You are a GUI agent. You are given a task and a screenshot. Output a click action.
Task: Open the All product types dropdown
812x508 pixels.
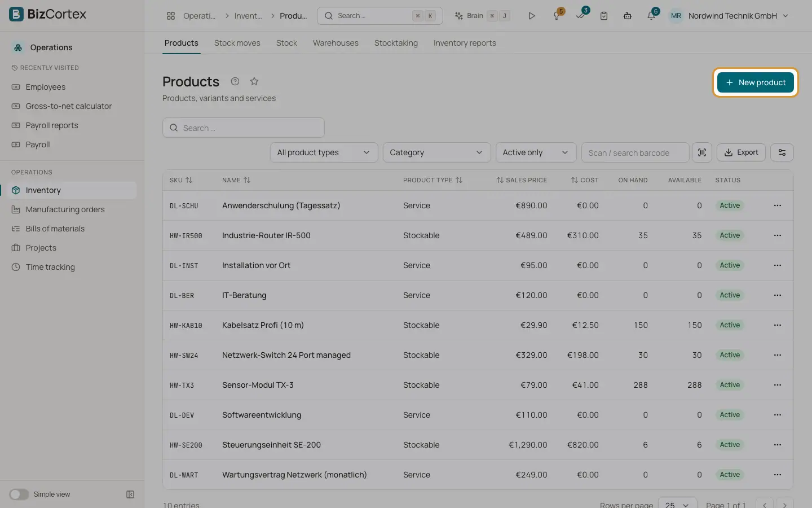click(x=324, y=152)
